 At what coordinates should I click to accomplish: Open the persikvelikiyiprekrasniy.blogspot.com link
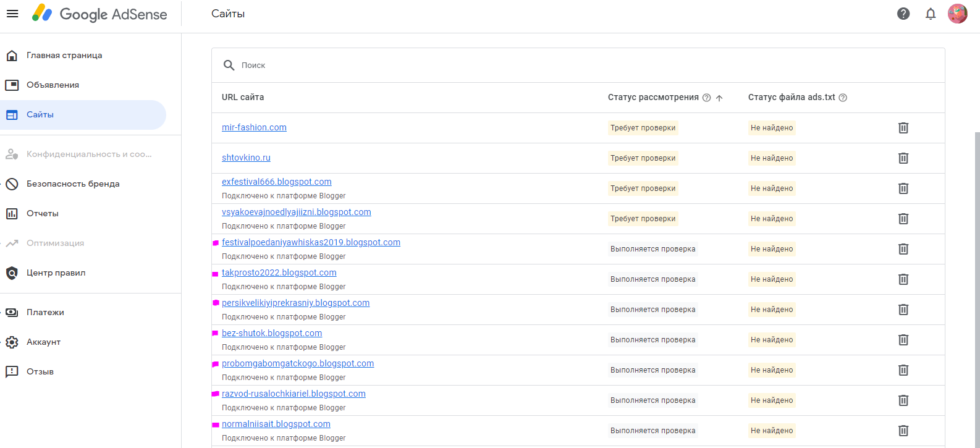[x=295, y=303]
